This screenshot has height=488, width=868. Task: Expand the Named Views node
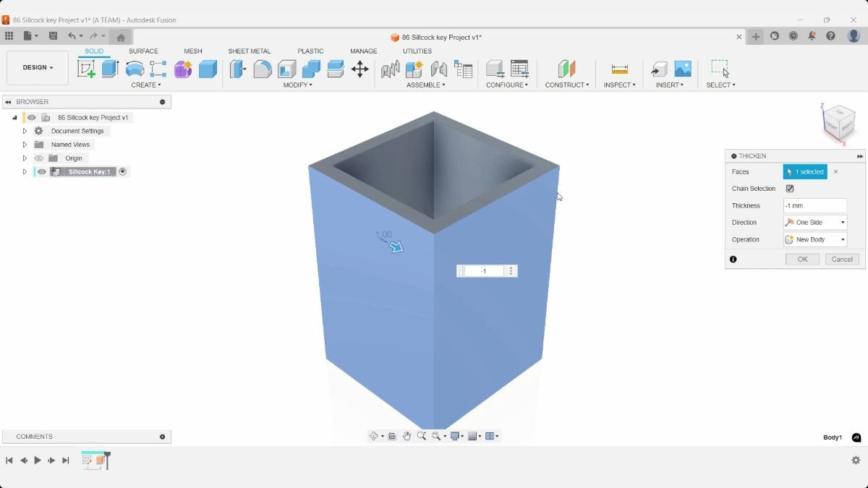25,145
